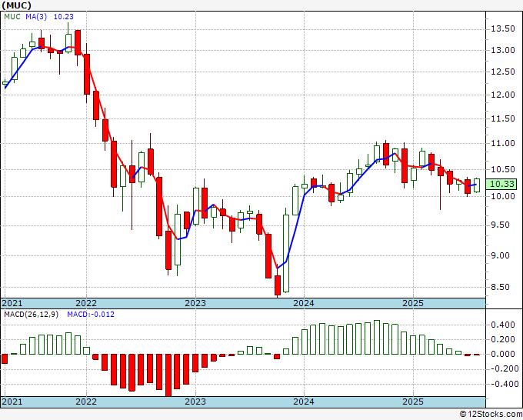Click the MACD(26,12,9) indicator label
Image resolution: width=523 pixels, height=420 pixels.
click(x=31, y=315)
